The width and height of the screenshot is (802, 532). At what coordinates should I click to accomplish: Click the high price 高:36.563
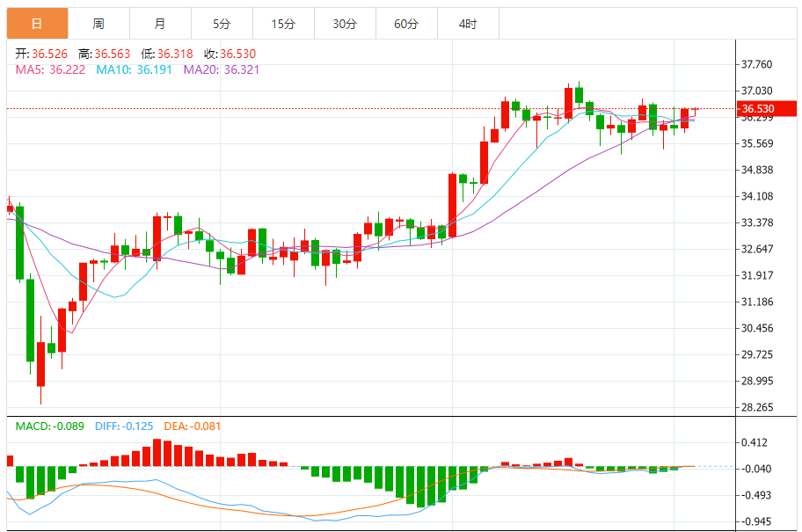[105, 54]
